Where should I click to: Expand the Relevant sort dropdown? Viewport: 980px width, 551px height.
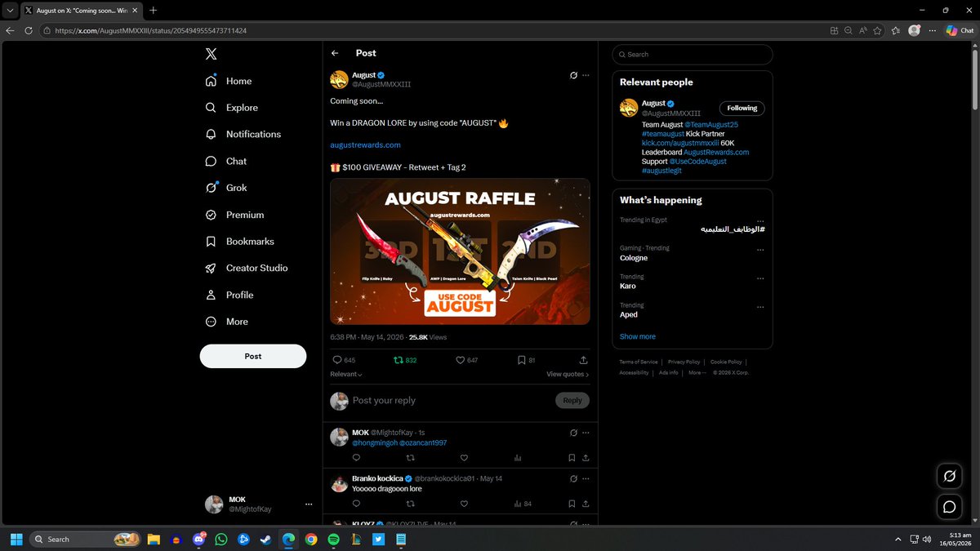click(346, 374)
